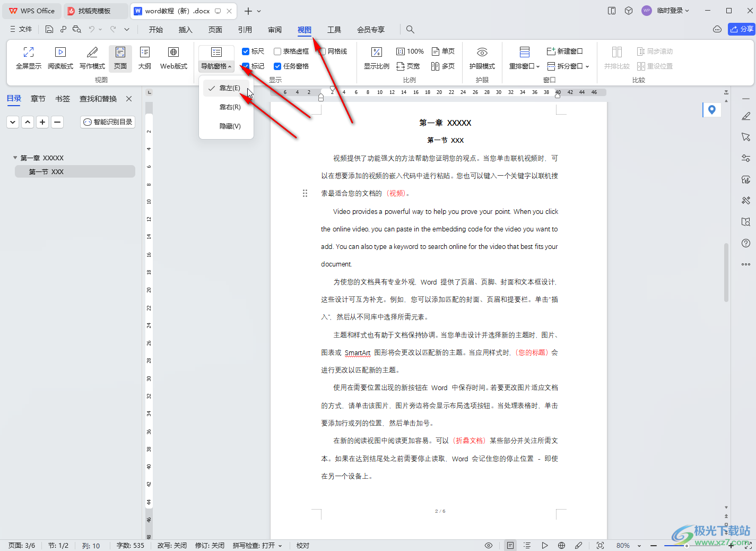Open spell check status dropdown
Screen dimensions: 756x551
tap(258, 545)
